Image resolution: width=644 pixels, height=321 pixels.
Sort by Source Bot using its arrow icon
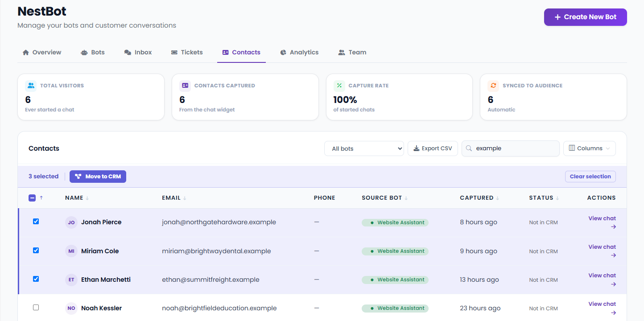pos(406,198)
